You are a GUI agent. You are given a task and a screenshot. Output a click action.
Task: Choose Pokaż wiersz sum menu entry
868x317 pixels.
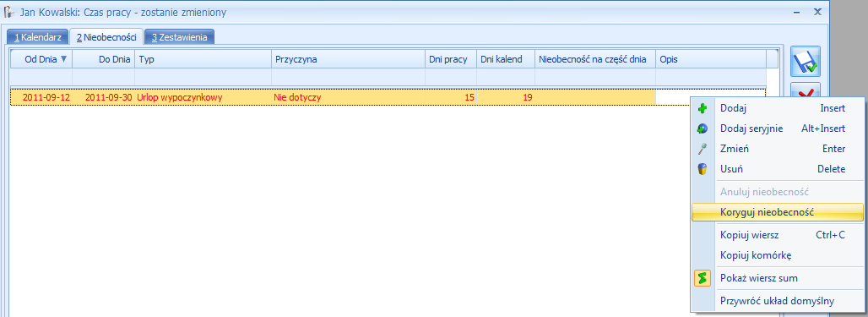click(777, 278)
